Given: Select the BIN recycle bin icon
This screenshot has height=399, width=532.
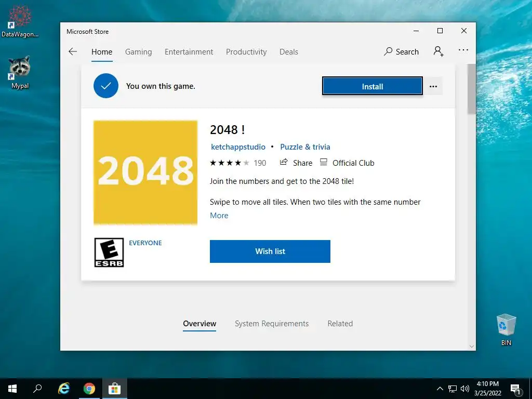Looking at the screenshot, I should click(506, 330).
